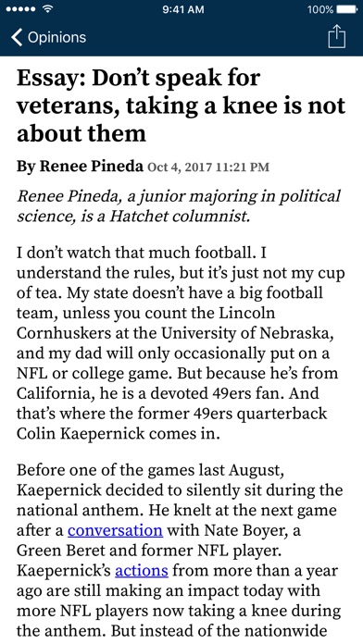
Task: Tap the italic author bio line
Action: (x=179, y=205)
